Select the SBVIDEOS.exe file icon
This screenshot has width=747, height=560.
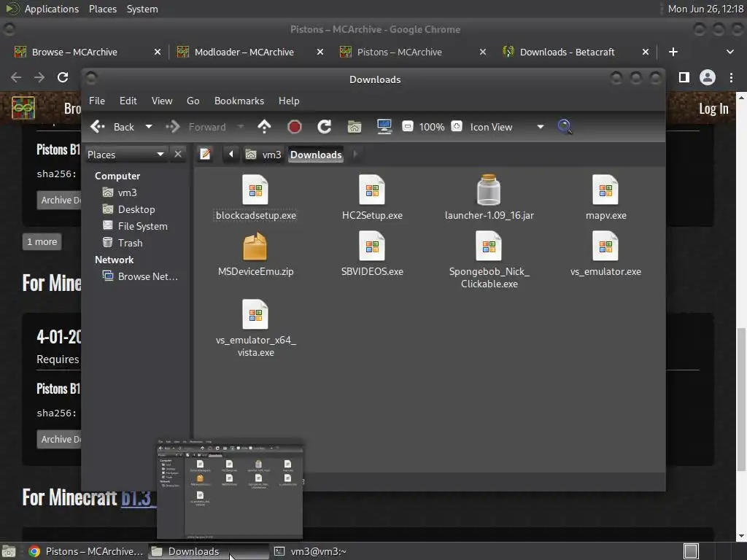click(372, 246)
